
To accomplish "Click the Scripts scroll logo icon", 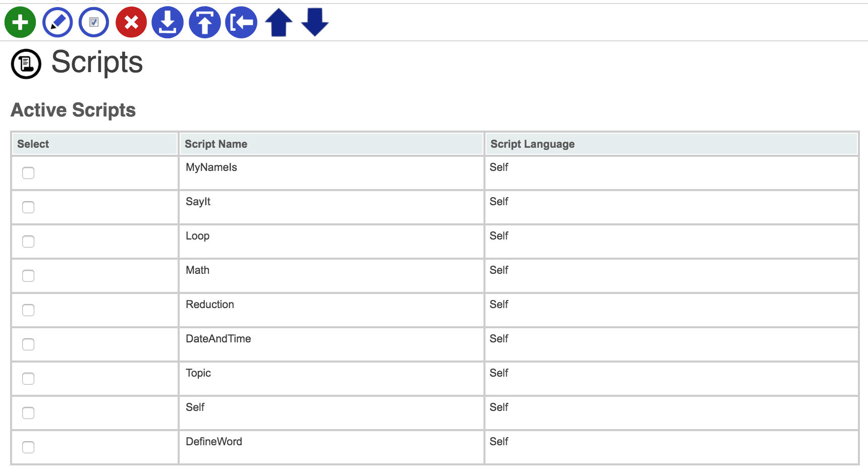I will tap(26, 64).
